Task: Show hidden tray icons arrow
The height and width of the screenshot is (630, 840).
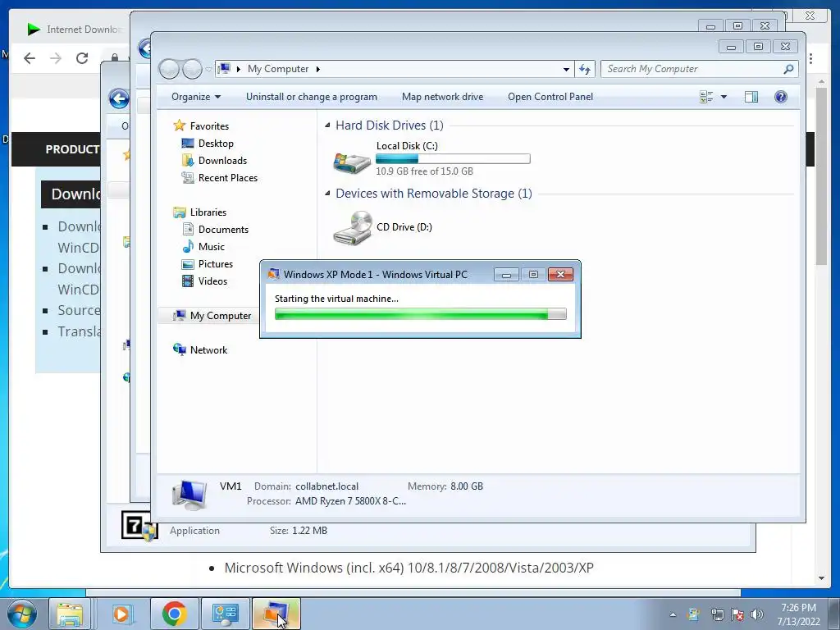Action: point(673,614)
